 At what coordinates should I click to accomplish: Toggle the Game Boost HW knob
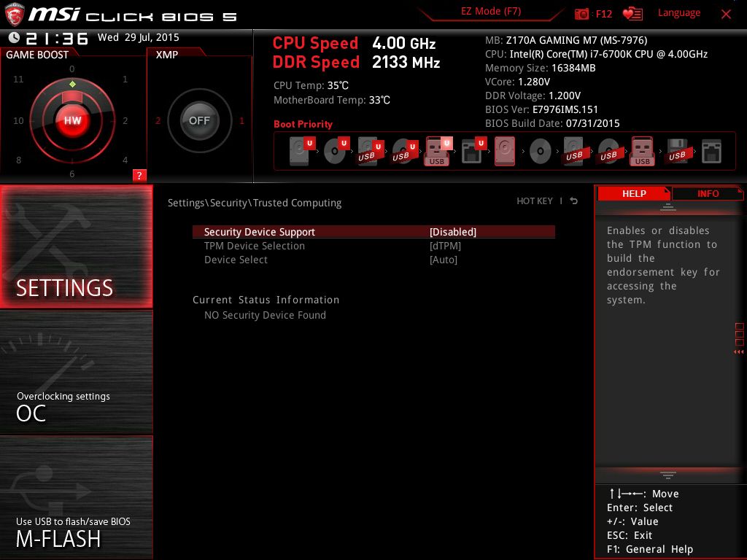click(72, 120)
